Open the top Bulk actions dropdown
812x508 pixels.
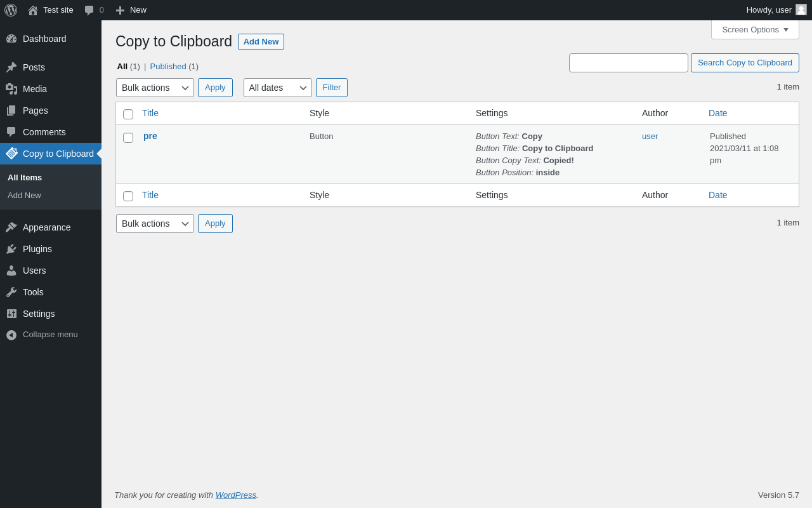pyautogui.click(x=155, y=88)
